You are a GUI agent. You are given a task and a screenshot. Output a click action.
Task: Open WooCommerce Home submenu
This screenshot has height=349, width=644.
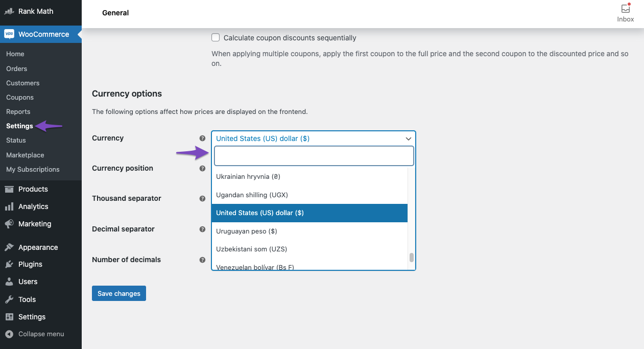pos(15,54)
